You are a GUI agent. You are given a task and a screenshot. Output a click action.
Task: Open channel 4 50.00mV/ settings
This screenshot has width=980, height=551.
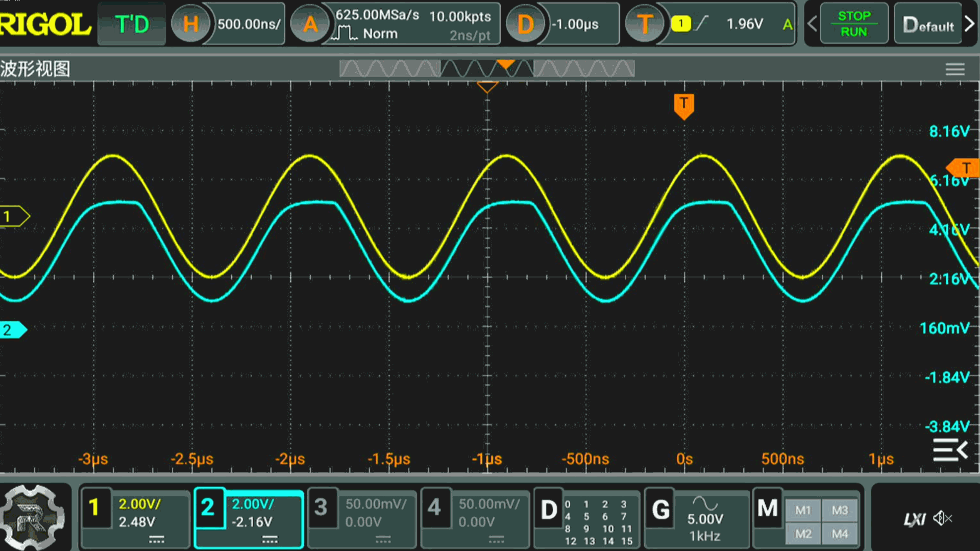pyautogui.click(x=489, y=504)
